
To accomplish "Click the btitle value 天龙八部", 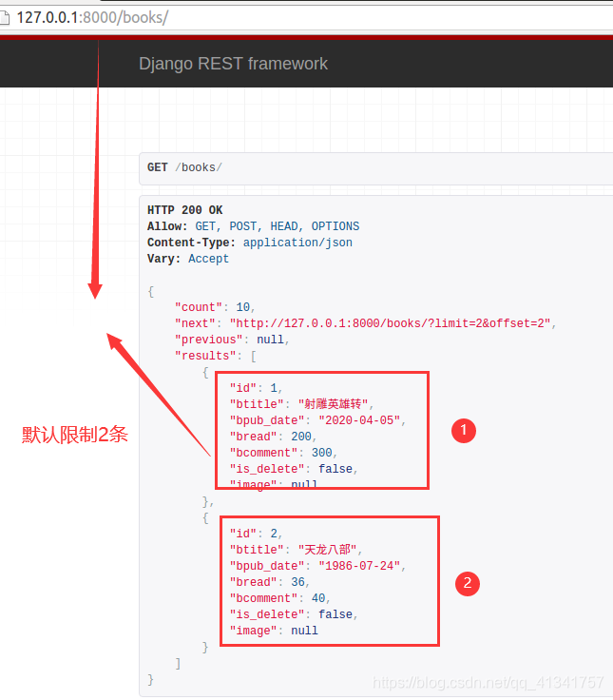I will point(327,550).
